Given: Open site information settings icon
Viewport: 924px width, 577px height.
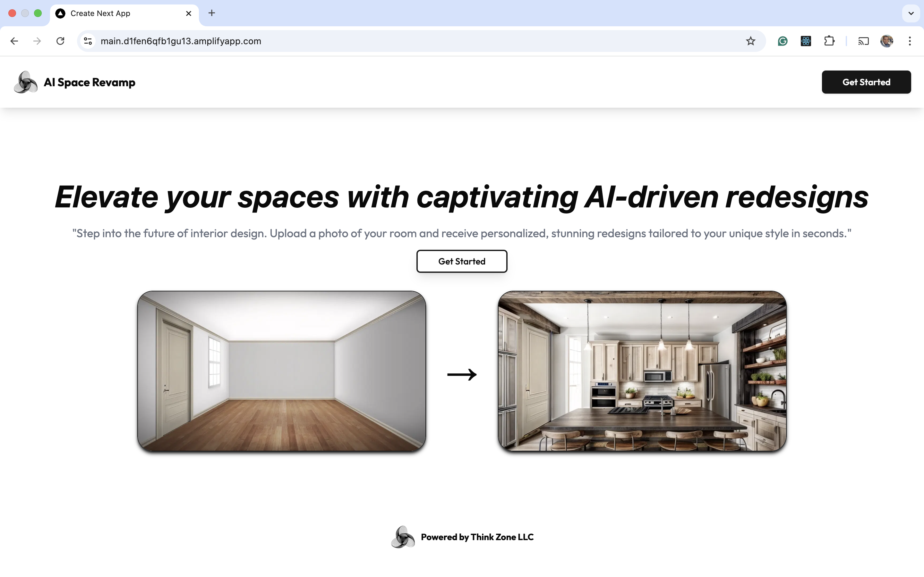Looking at the screenshot, I should [87, 41].
